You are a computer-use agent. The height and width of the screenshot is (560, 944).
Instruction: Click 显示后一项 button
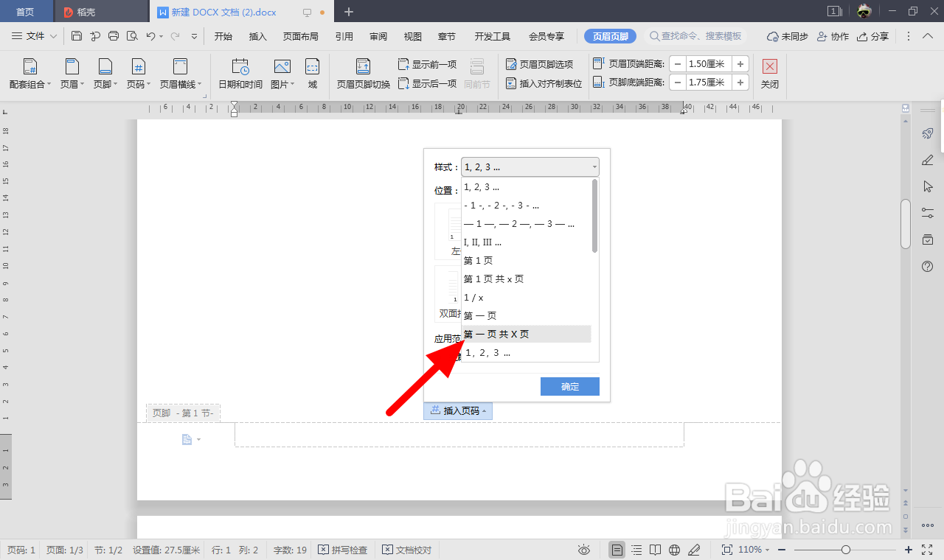point(428,83)
